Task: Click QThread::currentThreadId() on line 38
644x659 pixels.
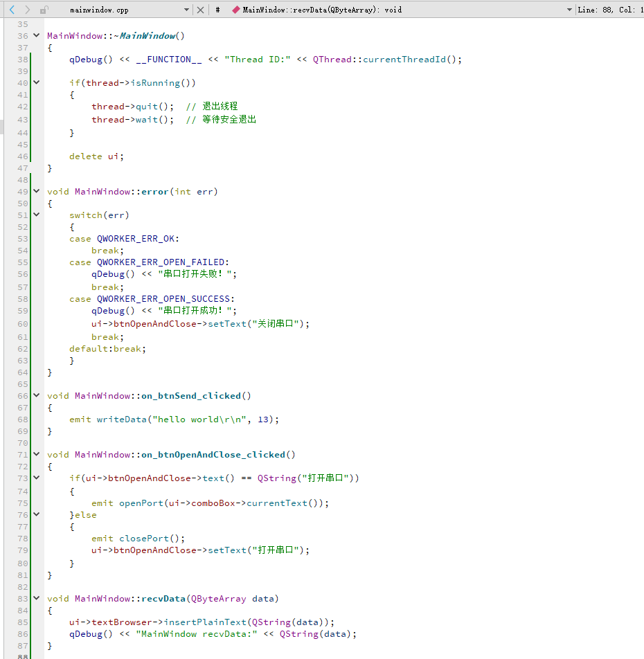Action: pos(386,60)
